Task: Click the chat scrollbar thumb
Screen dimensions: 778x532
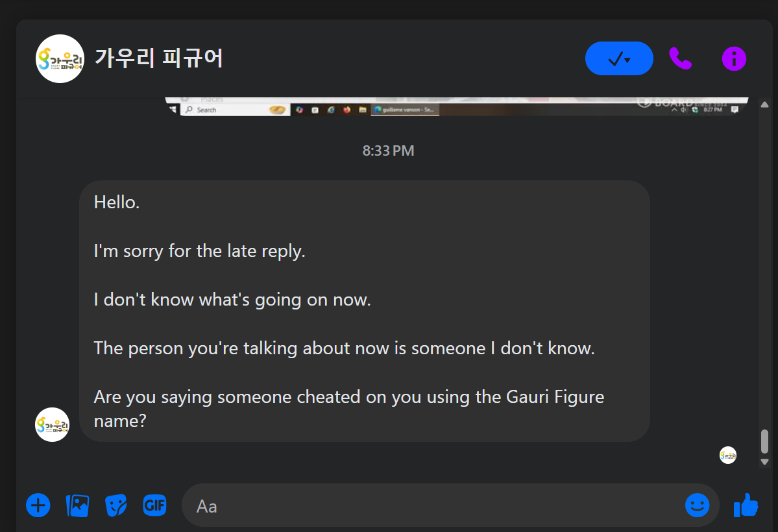Action: (x=764, y=441)
